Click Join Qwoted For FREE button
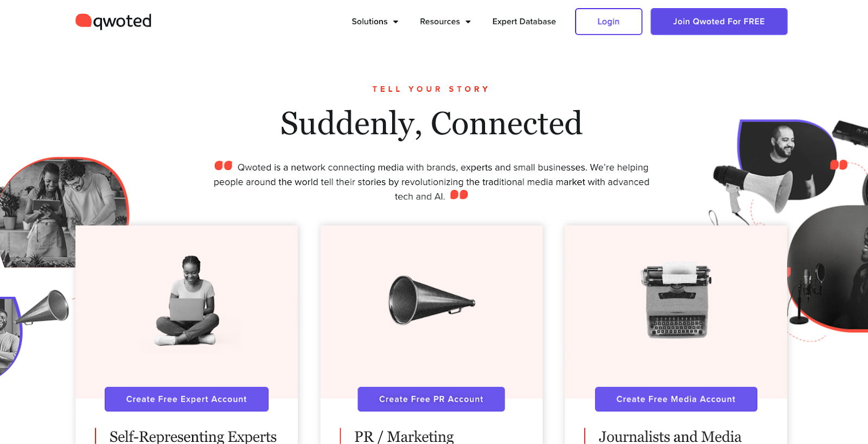Screen dimensions: 868x444 [719, 22]
